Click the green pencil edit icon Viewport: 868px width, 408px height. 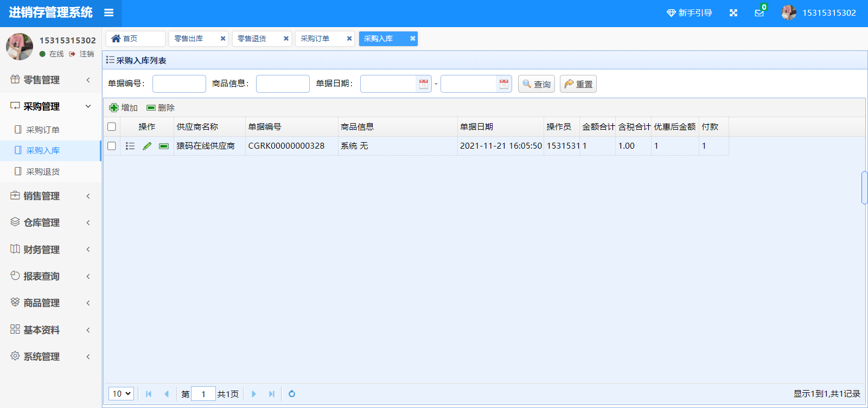coord(147,146)
